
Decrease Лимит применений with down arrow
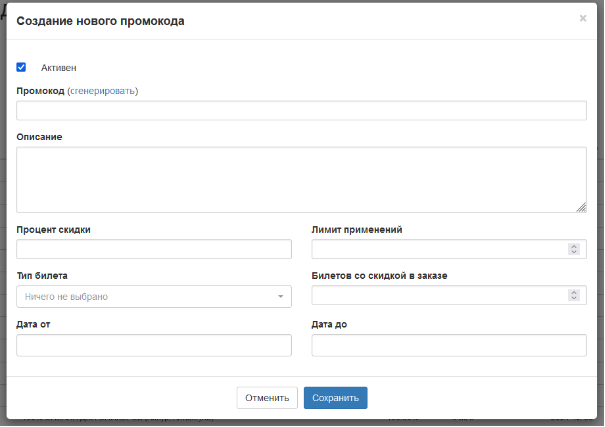pos(573,253)
